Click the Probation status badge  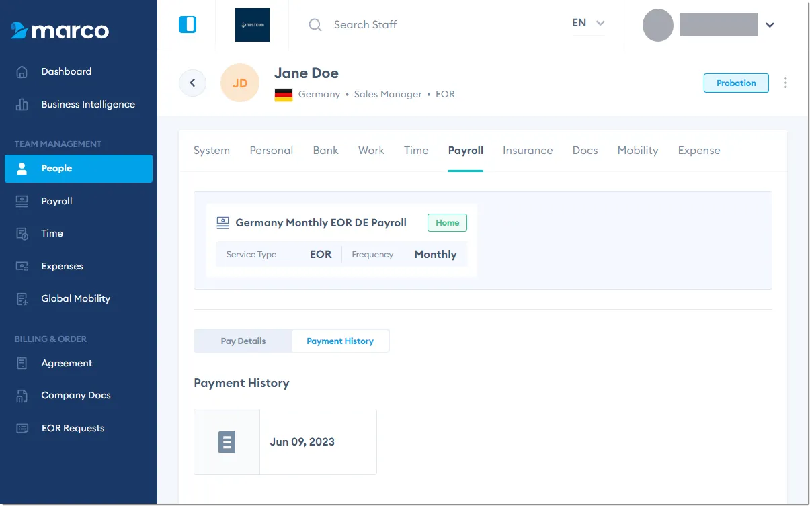[x=736, y=83]
